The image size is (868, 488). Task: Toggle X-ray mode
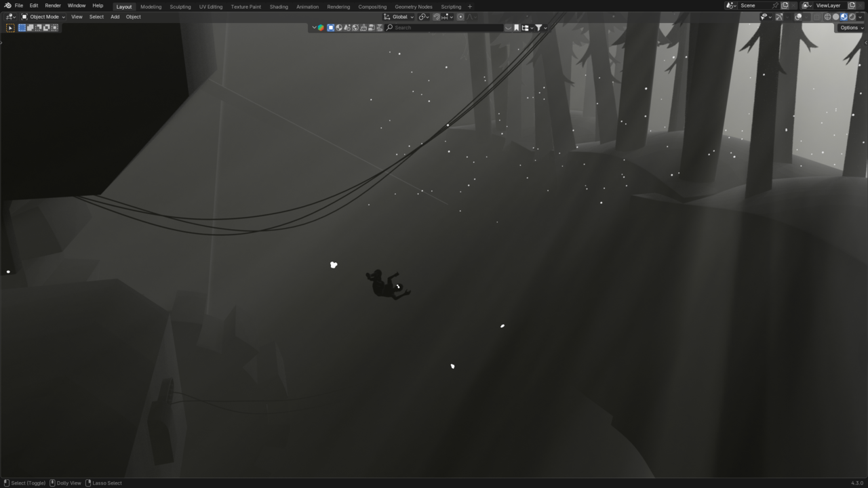point(817,17)
